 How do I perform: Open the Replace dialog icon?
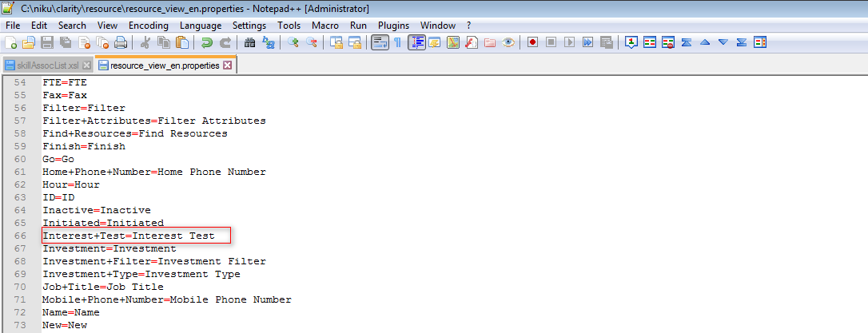click(268, 42)
